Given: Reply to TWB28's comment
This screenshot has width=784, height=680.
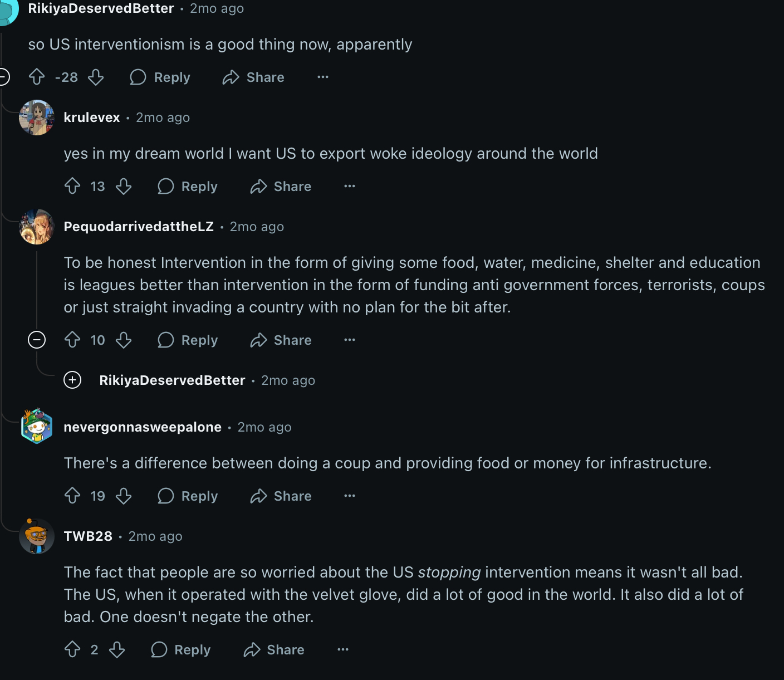Looking at the screenshot, I should click(x=181, y=649).
